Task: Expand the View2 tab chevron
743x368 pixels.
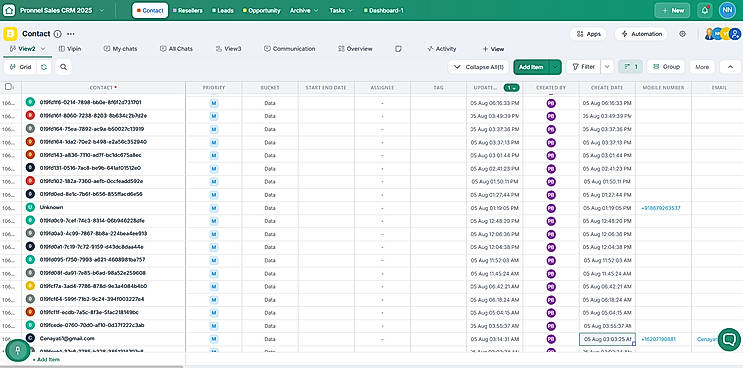Action: [43, 49]
